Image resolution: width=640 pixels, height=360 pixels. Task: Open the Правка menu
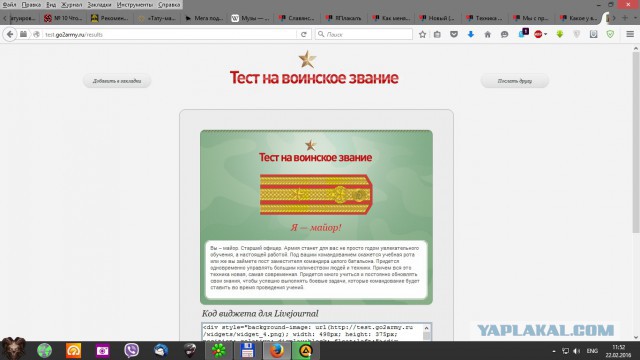[31, 4]
